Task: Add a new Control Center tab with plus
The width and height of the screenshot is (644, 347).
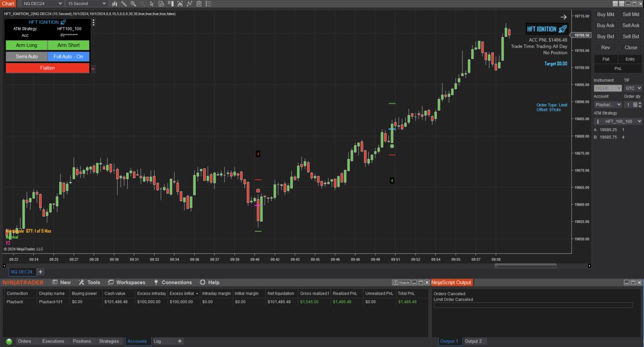Action: pos(180,341)
